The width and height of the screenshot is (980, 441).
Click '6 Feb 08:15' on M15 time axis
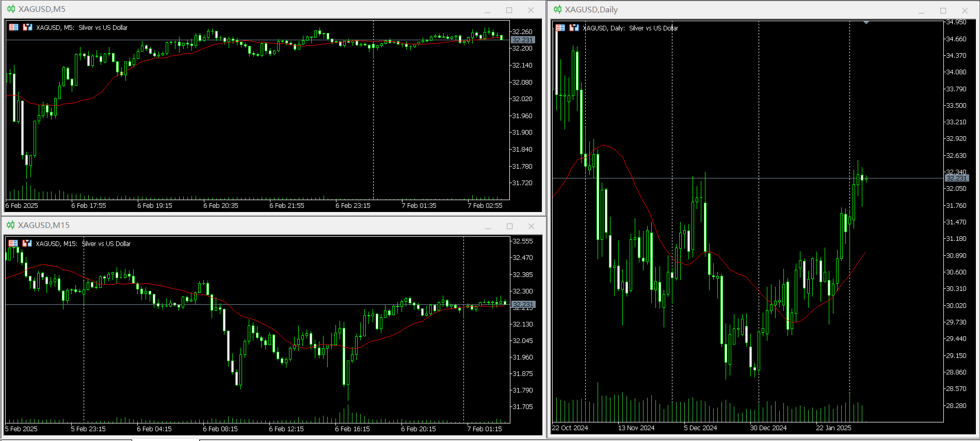(220, 429)
